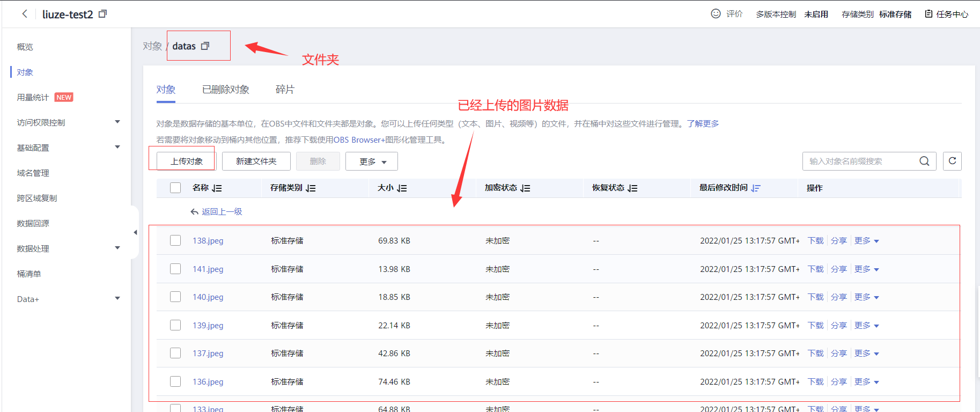Viewport: 980px width, 412px height.
Task: Open file 139.jpeg
Action: pos(208,326)
